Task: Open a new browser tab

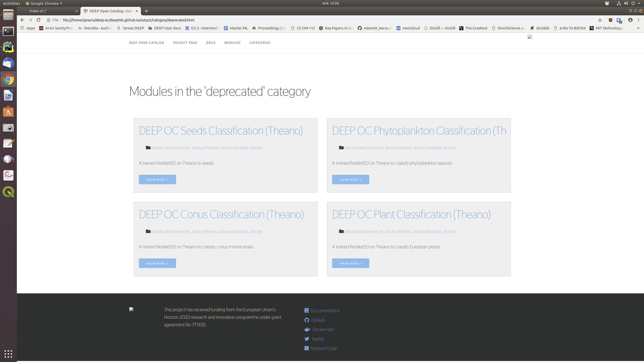Action: click(x=146, y=11)
